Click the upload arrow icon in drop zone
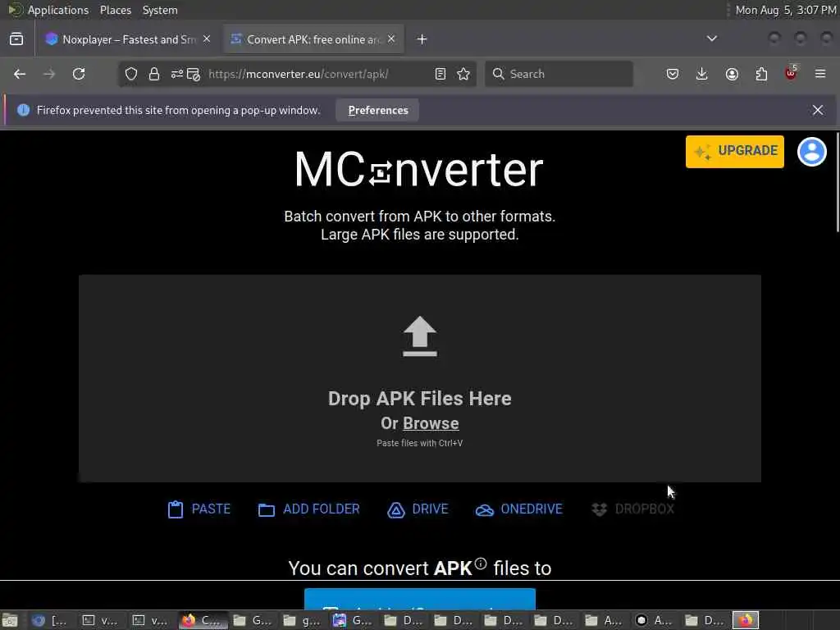 coord(419,336)
